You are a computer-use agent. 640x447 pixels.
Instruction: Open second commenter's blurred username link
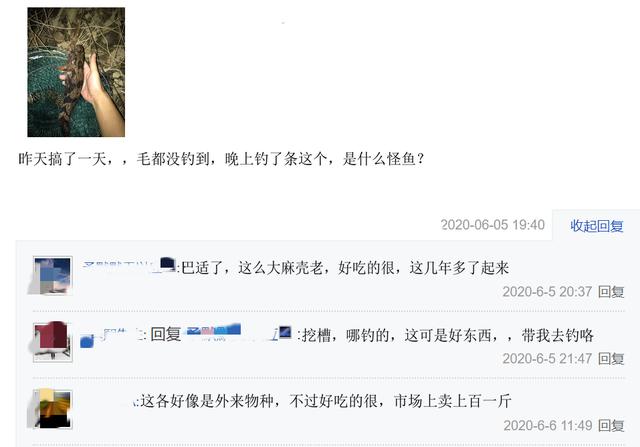tap(109, 336)
